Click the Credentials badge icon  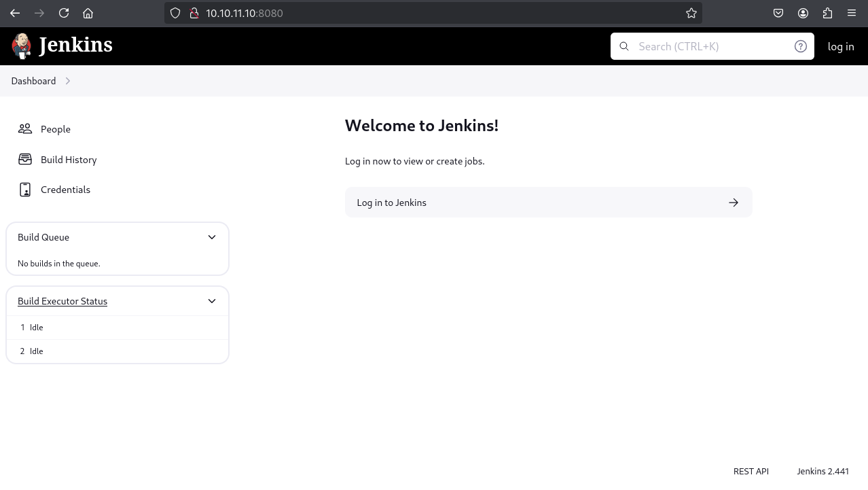click(x=25, y=190)
